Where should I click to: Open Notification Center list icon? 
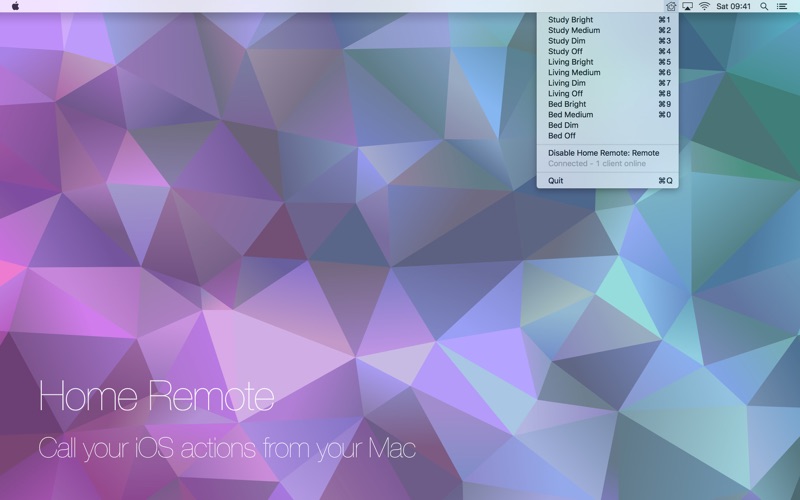tap(782, 6)
